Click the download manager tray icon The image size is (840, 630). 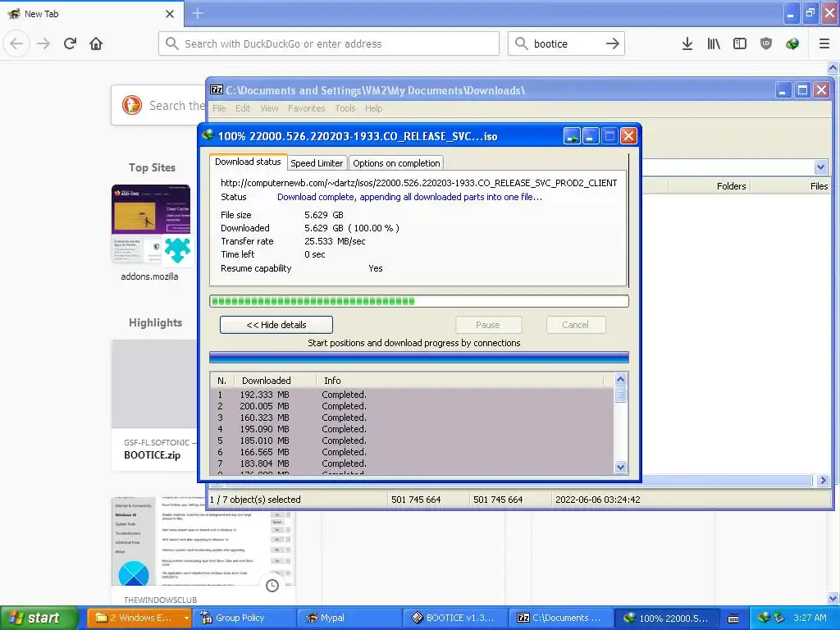click(764, 618)
